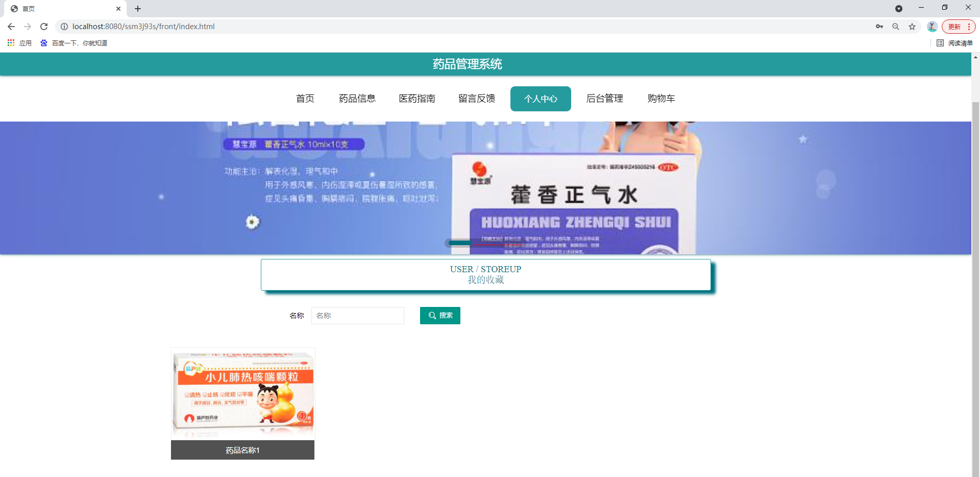Viewport: 980px width, 477px height.
Task: Open the 阅读清单 reading list
Action: [x=955, y=43]
